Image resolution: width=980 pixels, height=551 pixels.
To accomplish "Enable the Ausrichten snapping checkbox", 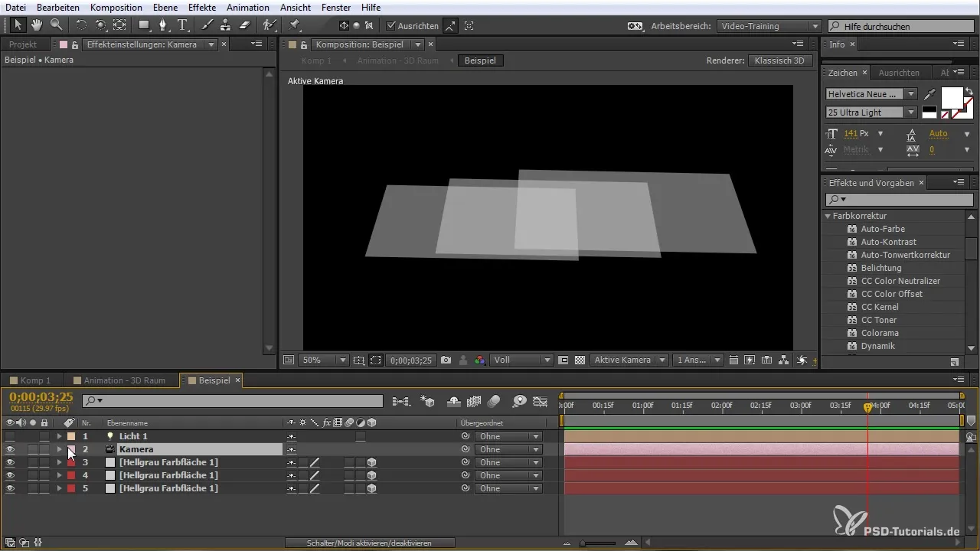I will [x=391, y=26].
